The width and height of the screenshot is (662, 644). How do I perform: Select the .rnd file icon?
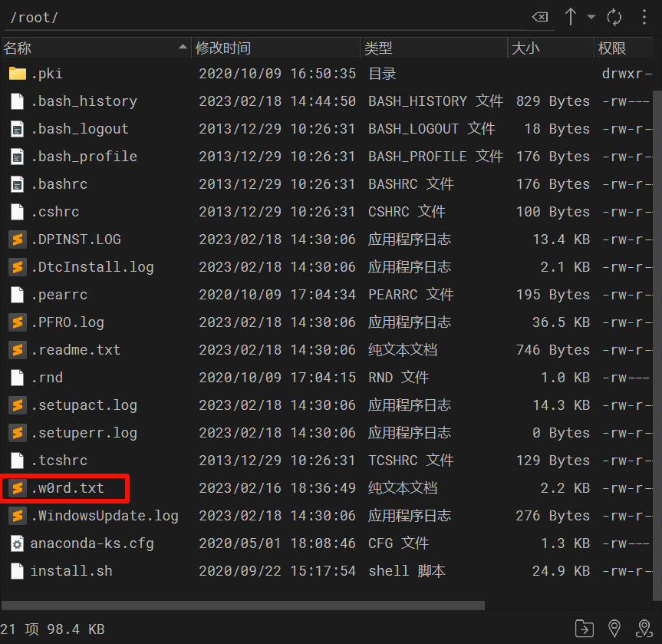[x=18, y=378]
